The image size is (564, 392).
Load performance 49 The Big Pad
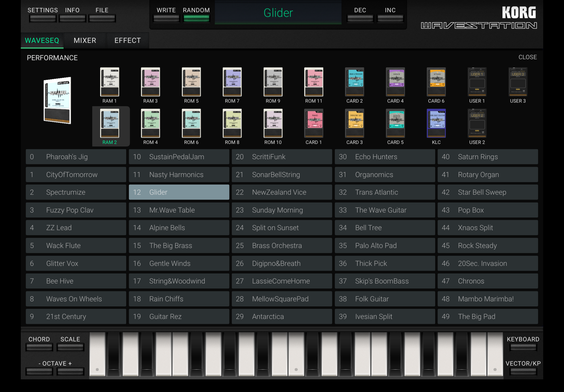488,317
